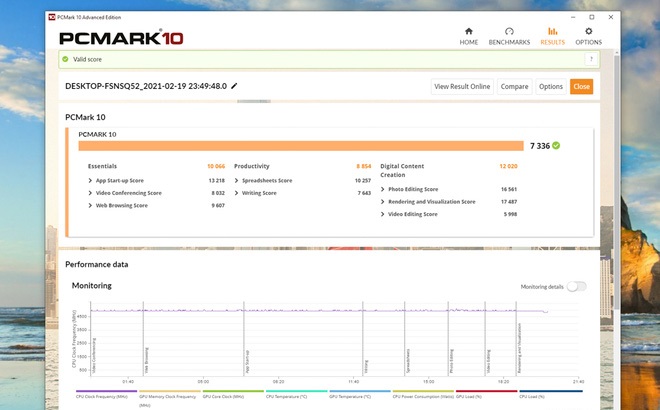This screenshot has height=410, width=660.
Task: Open Options via the gear icon
Action: pyautogui.click(x=588, y=31)
